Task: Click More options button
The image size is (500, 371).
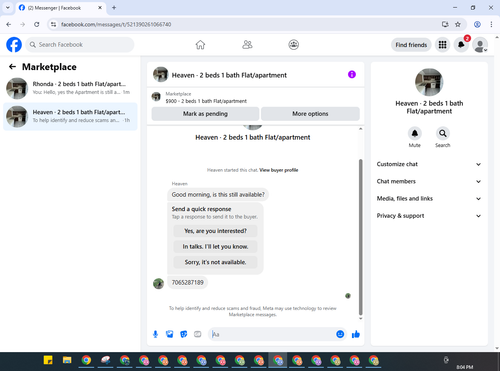Action: click(310, 114)
